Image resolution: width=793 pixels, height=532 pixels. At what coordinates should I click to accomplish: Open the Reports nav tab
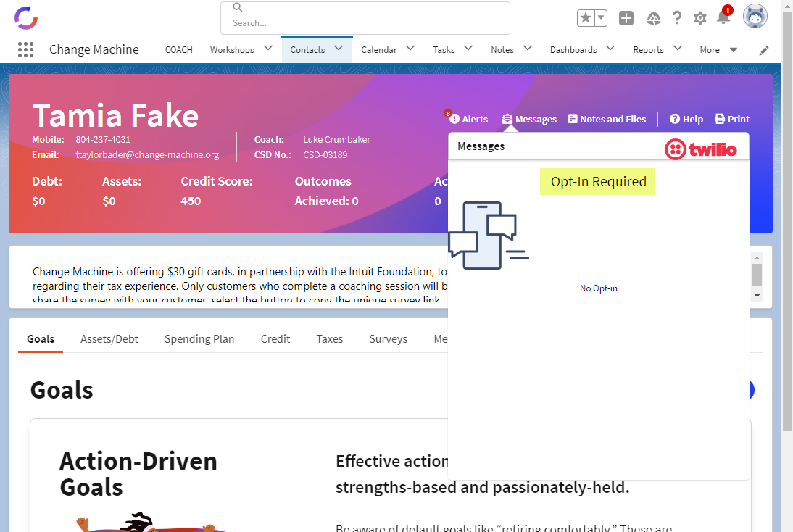pyautogui.click(x=648, y=49)
